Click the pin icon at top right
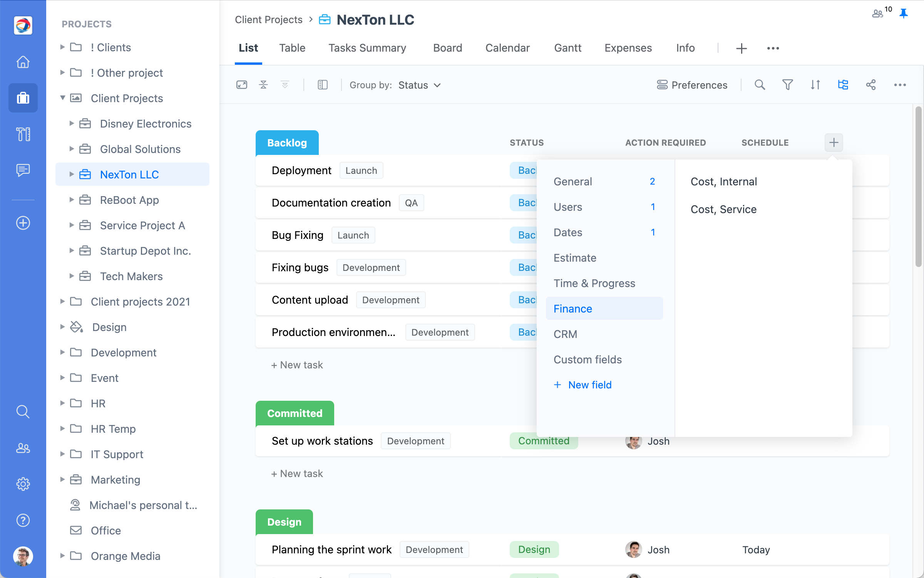This screenshot has width=924, height=578. click(904, 14)
